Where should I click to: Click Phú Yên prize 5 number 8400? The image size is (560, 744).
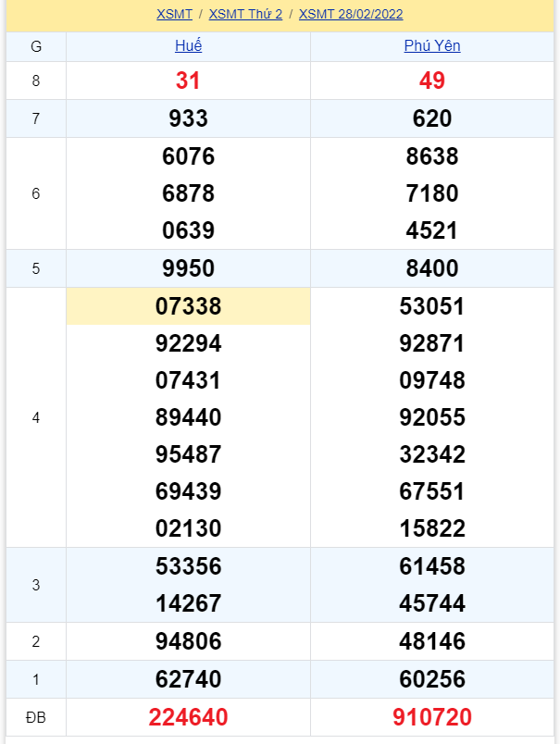click(432, 268)
